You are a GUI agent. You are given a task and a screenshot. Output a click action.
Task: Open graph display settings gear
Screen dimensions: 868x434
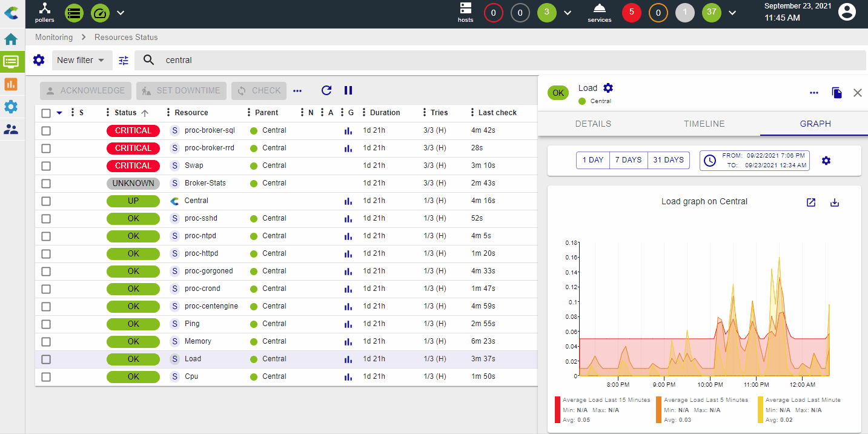pos(826,161)
